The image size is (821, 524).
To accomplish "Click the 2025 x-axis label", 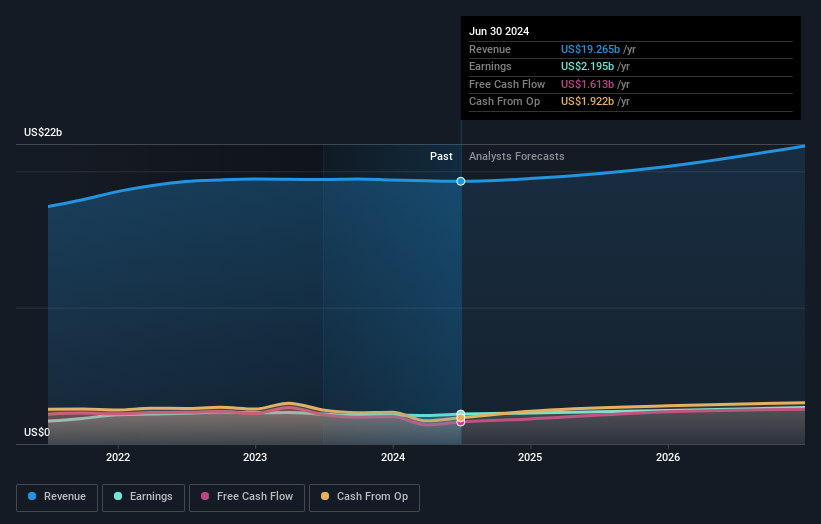I will pyautogui.click(x=530, y=457).
